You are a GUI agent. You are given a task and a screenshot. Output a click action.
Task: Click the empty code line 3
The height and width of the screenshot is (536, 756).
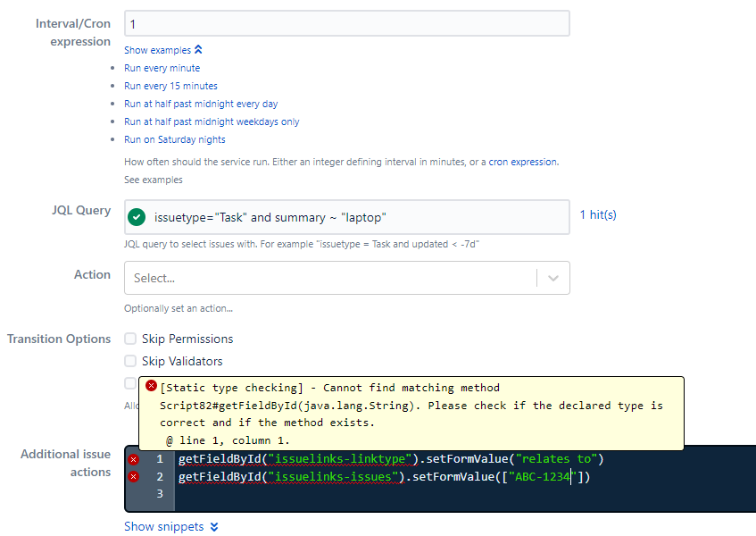pyautogui.click(x=463, y=494)
